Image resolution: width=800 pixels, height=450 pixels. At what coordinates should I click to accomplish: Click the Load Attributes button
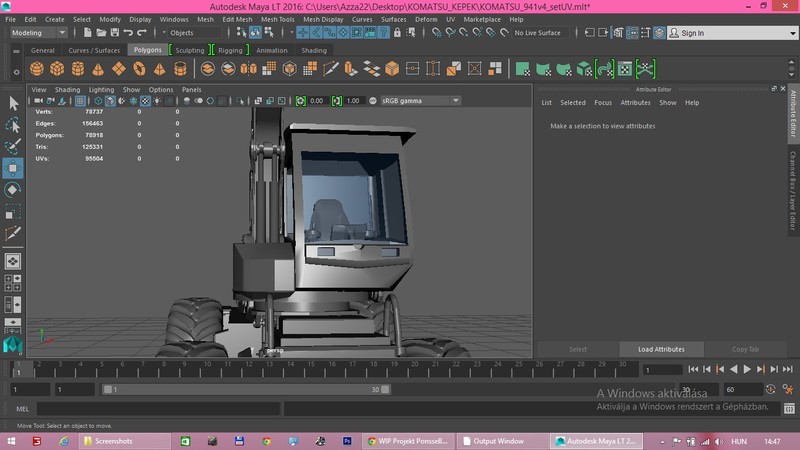pos(661,349)
